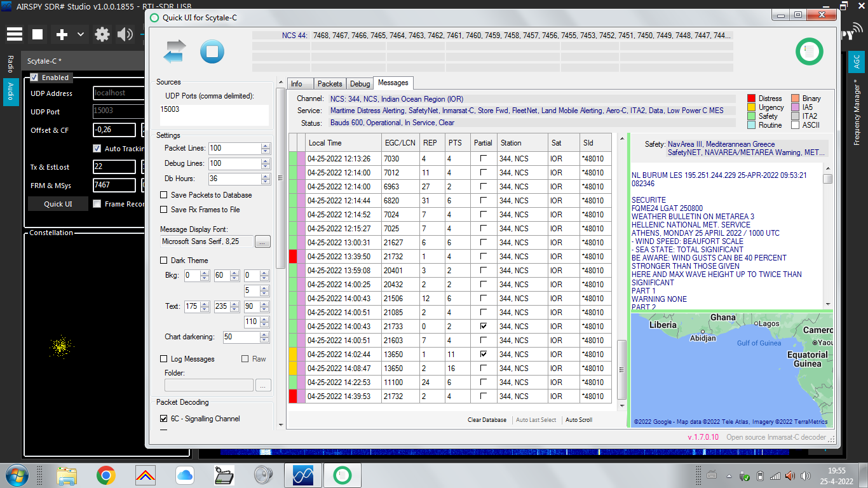Switch to SDR# taskbar window
Image resolution: width=868 pixels, height=488 pixels.
[x=303, y=475]
